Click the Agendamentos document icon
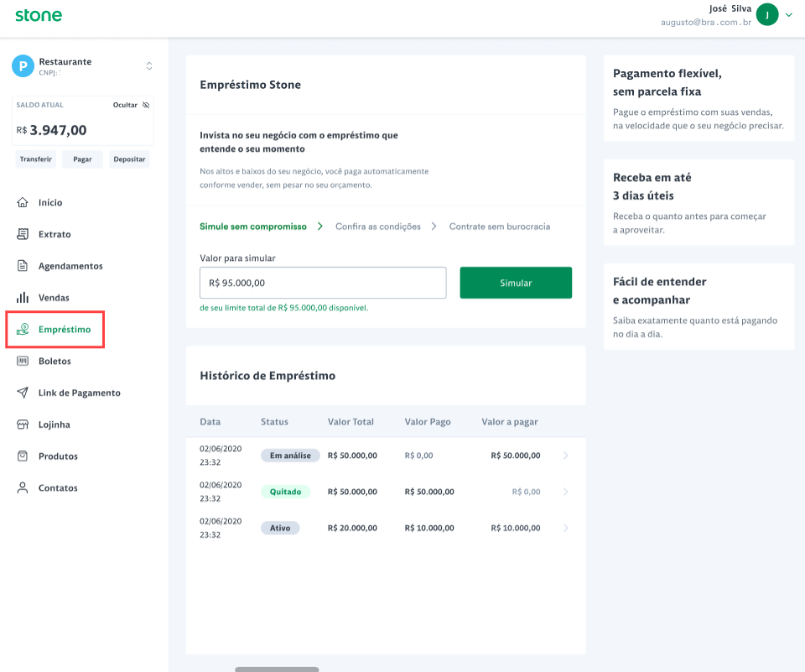This screenshot has width=805, height=672. (23, 266)
